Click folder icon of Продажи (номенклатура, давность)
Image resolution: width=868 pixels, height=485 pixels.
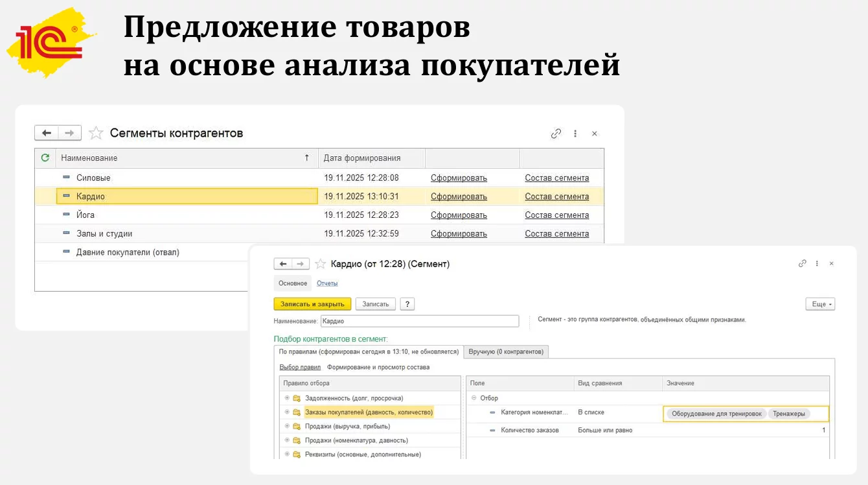click(x=297, y=441)
